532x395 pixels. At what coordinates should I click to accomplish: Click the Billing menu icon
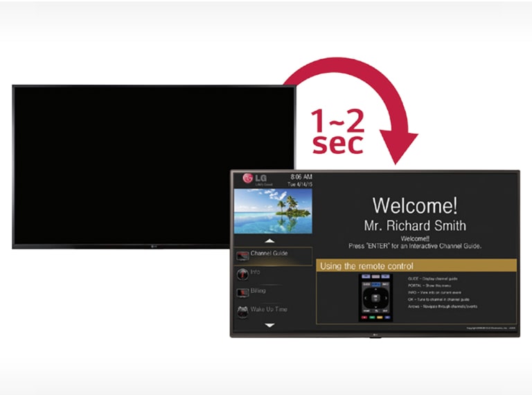(243, 293)
